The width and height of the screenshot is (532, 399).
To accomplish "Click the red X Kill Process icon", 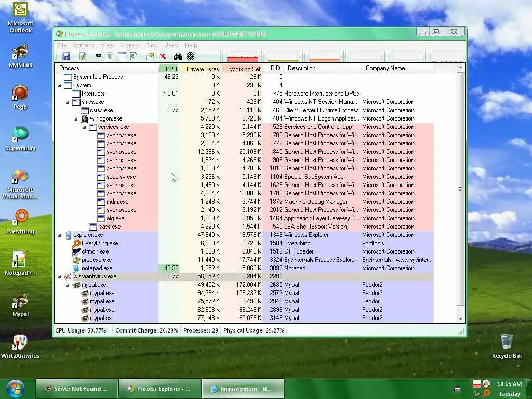I will 163,56.
